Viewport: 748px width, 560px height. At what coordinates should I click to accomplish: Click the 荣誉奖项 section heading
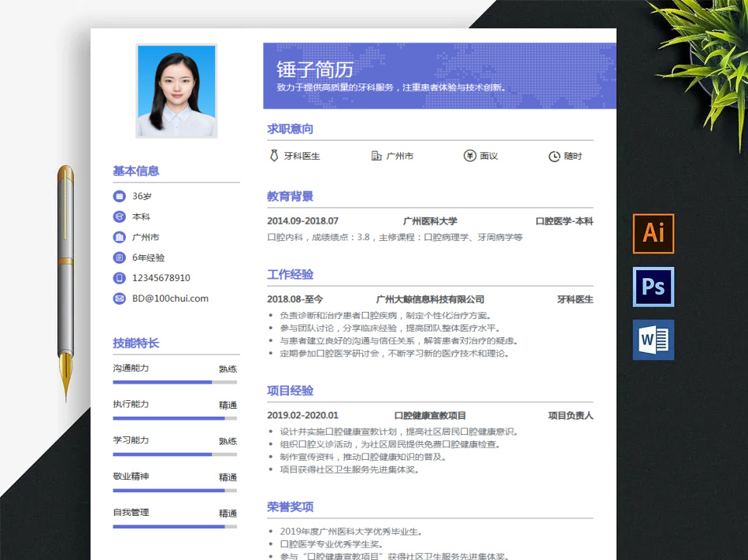(x=290, y=506)
